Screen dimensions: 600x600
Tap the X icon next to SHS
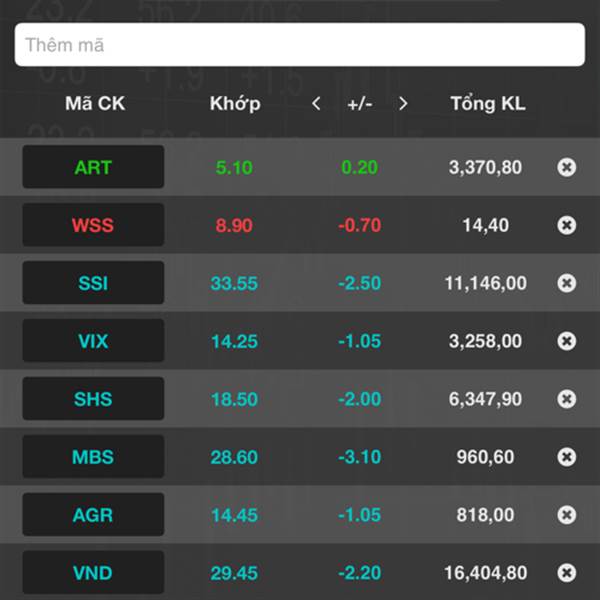566,399
